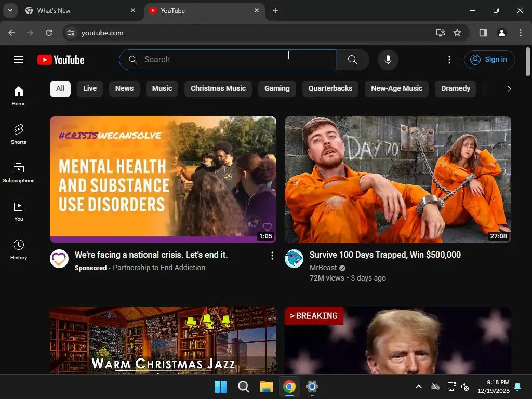The width and height of the screenshot is (532, 399).
Task: Click the YouTube logo
Action: pyautogui.click(x=61, y=60)
